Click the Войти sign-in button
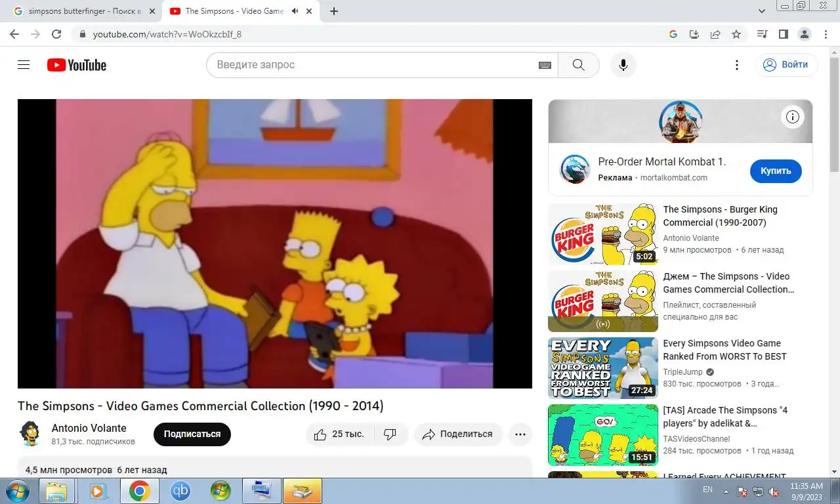This screenshot has width=840, height=504. click(x=787, y=65)
